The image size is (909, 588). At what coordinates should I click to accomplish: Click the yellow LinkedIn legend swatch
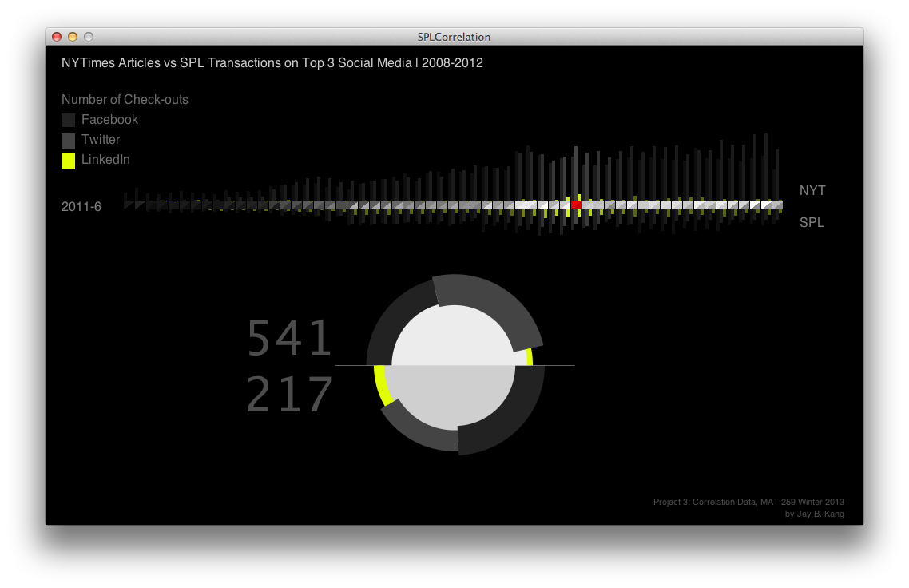[69, 161]
